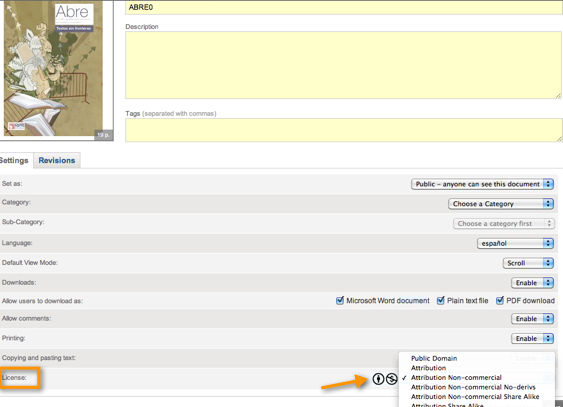Open the Printing Enable dropdown
Viewport: 563px width, 407px height.
pos(532,338)
